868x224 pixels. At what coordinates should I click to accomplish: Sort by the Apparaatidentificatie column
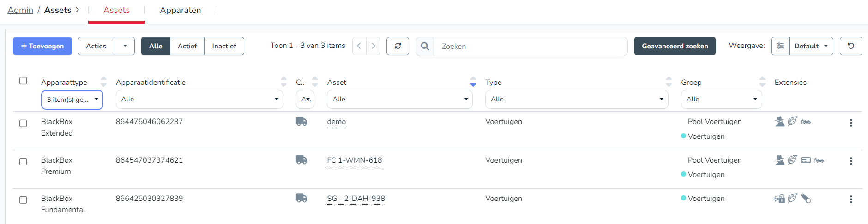283,82
